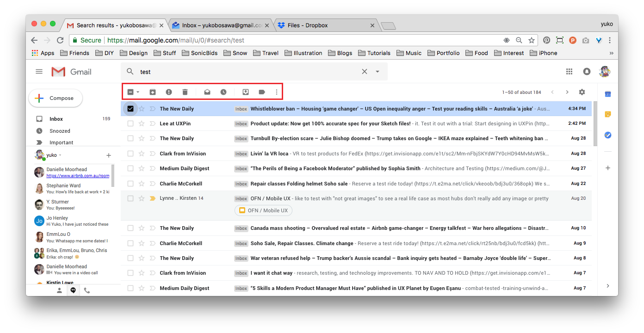This screenshot has width=644, height=333.
Task: Reload the page in Chrome
Action: tap(60, 40)
